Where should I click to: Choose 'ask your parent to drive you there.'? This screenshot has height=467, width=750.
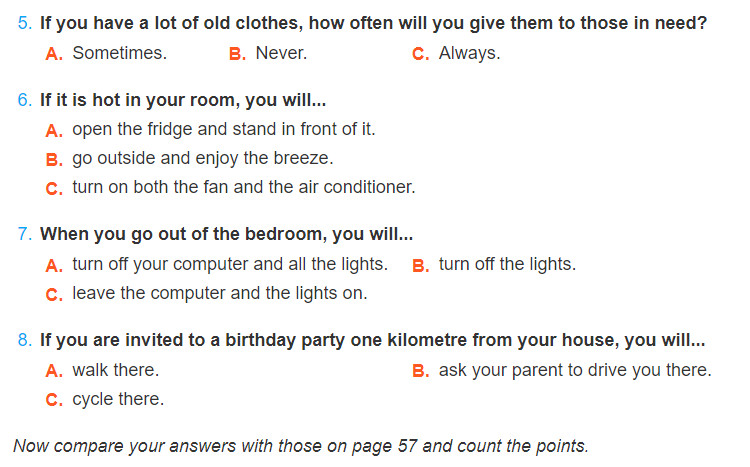pyautogui.click(x=575, y=370)
